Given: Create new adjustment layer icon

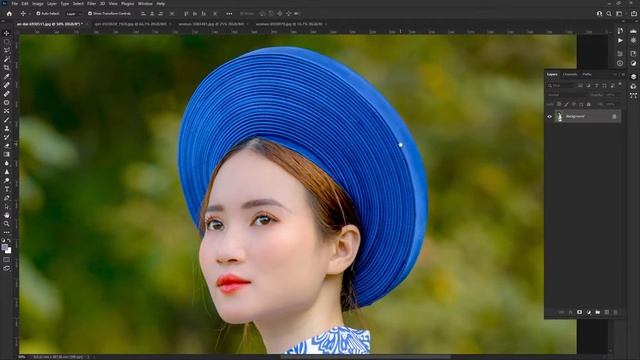Looking at the screenshot, I should [x=589, y=312].
